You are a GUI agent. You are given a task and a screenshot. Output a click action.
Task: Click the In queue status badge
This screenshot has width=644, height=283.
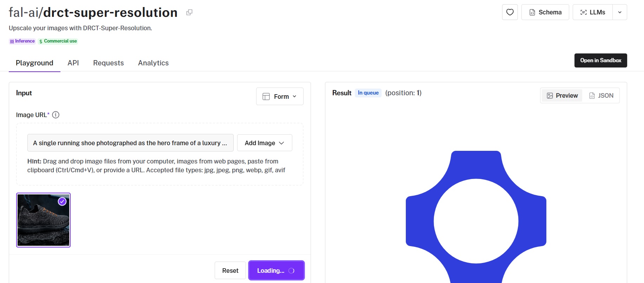tap(368, 93)
